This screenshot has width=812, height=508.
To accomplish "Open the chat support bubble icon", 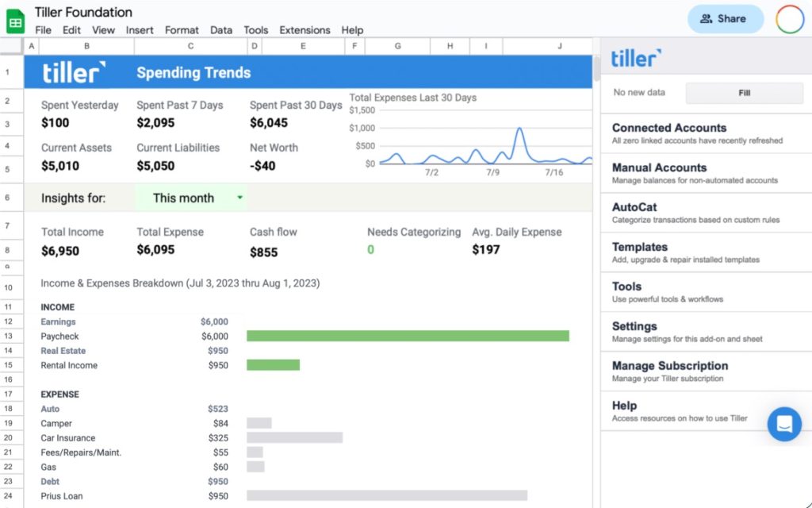I will (x=784, y=424).
